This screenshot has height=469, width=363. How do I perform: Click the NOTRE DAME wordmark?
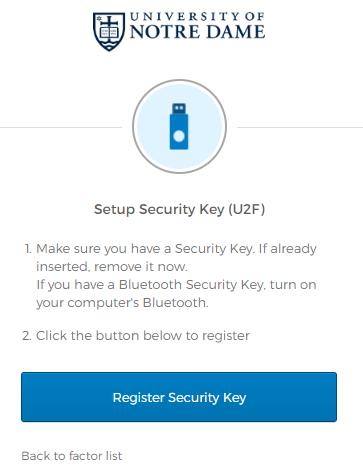197,32
